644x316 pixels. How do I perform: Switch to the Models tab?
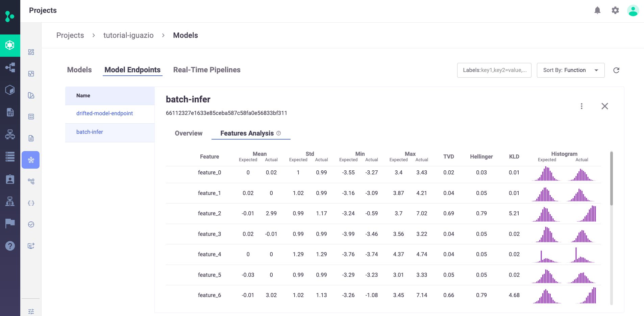click(x=79, y=70)
